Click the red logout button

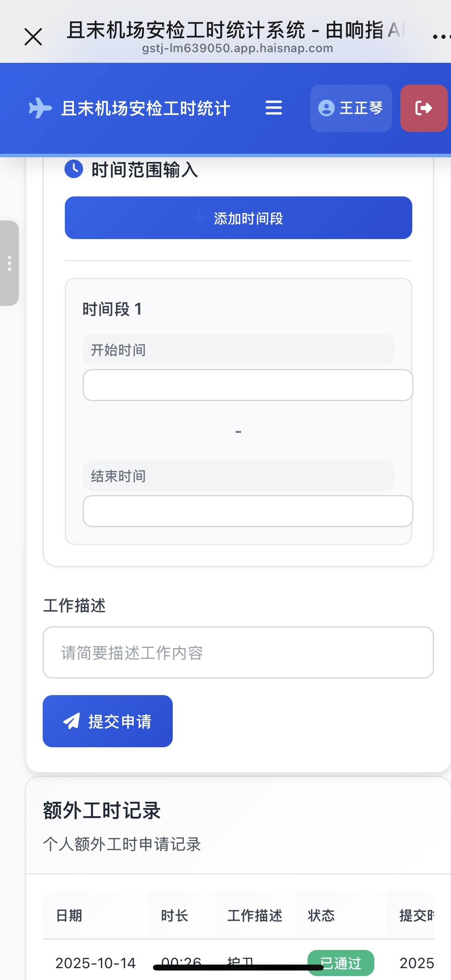click(423, 108)
